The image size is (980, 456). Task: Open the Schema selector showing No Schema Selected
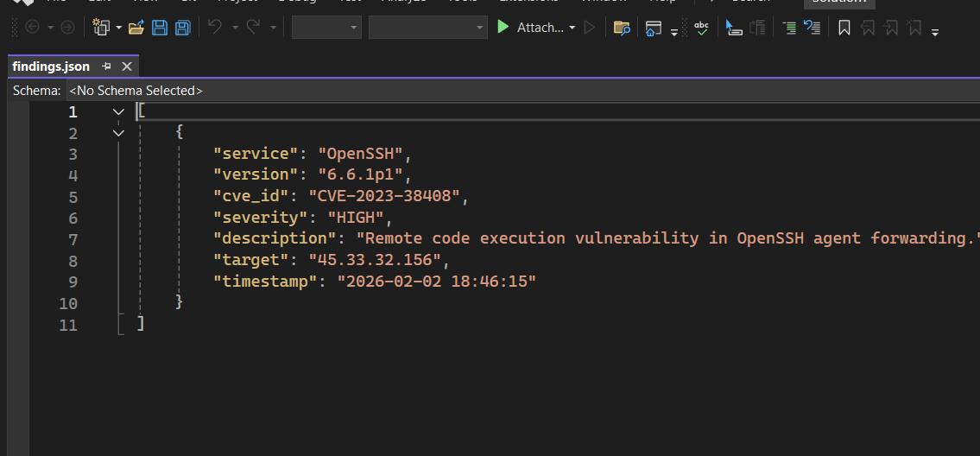[x=523, y=91]
